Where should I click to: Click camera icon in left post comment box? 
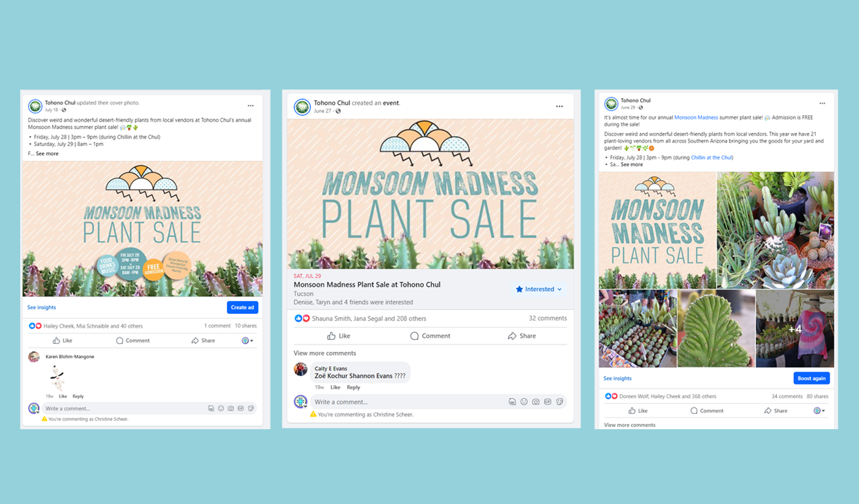coord(231,408)
